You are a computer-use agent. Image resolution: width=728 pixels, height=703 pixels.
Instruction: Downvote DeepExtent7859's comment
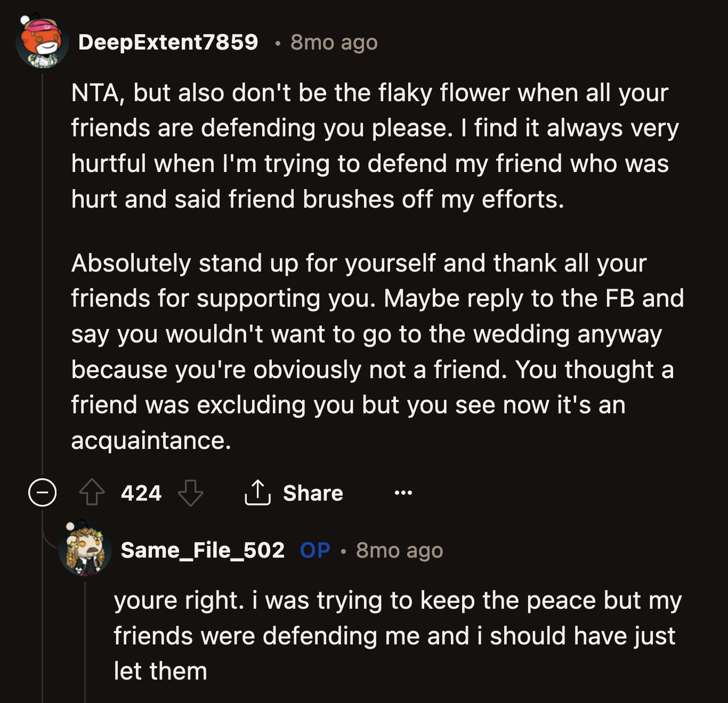point(192,493)
